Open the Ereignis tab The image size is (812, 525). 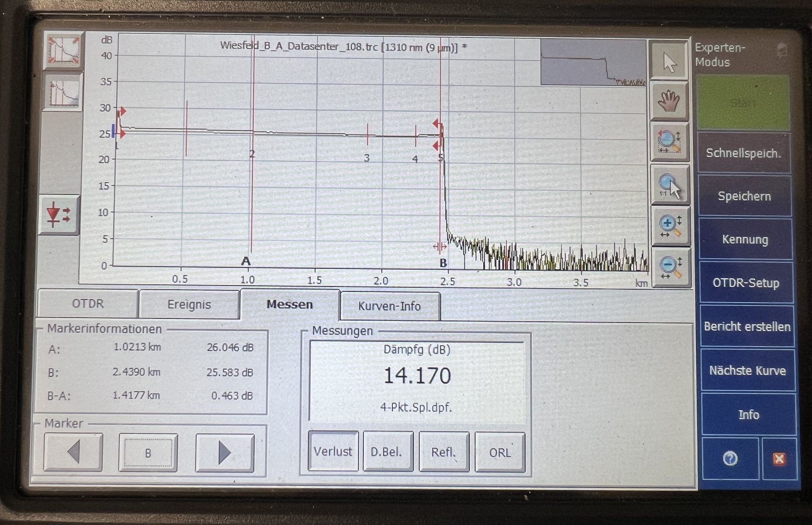[x=189, y=305]
